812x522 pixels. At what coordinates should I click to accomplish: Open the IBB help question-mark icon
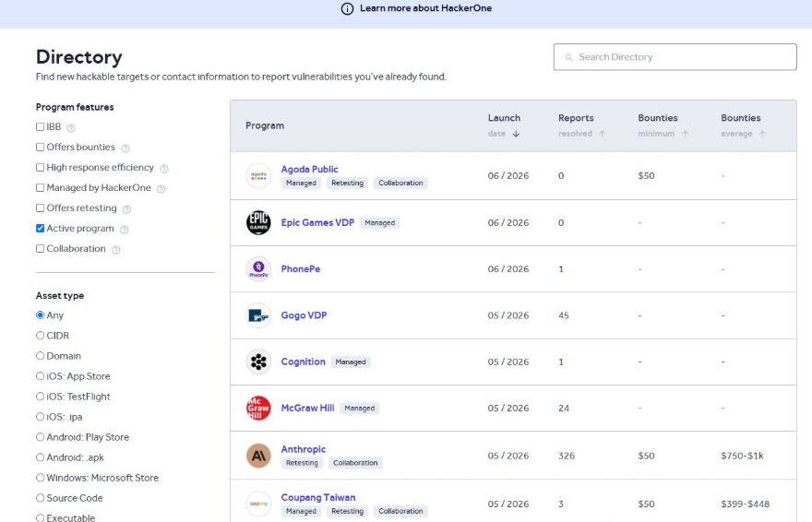click(x=71, y=128)
